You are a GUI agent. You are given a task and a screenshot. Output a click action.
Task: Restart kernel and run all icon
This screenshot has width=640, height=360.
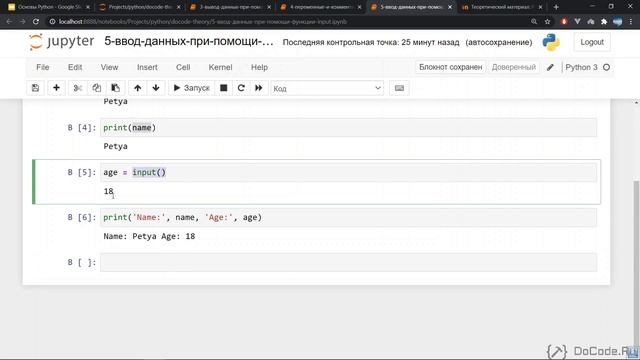pyautogui.click(x=259, y=88)
